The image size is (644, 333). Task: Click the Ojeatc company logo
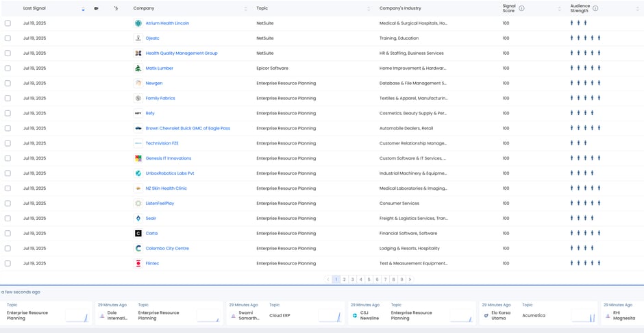[x=138, y=38]
